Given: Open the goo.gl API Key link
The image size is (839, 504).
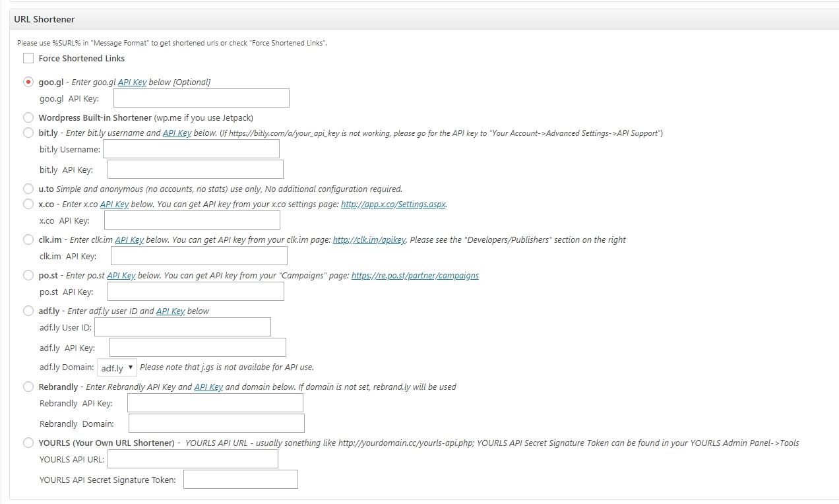Looking at the screenshot, I should (x=132, y=82).
